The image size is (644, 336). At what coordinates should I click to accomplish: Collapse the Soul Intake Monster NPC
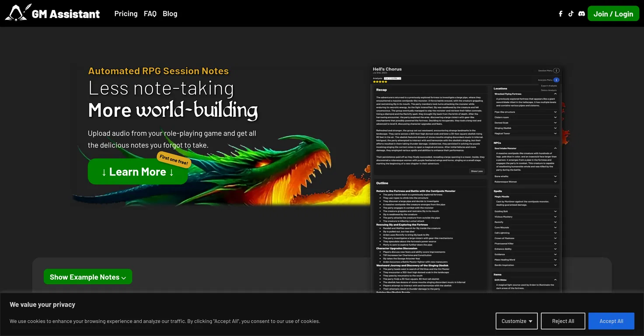click(555, 148)
